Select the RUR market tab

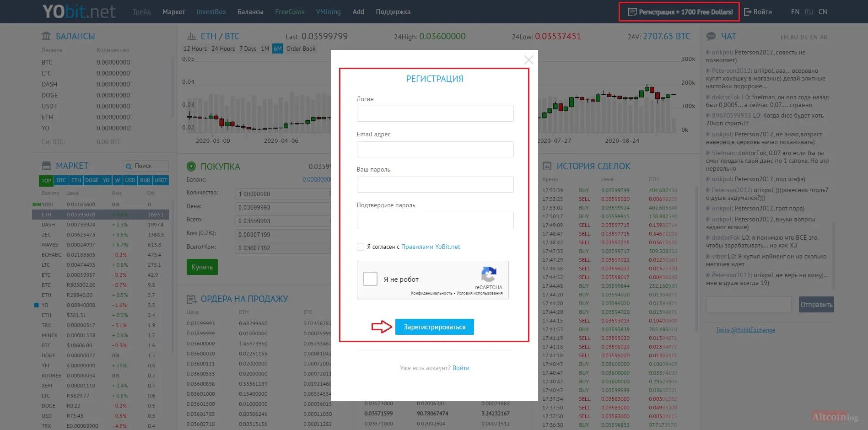pyautogui.click(x=145, y=180)
